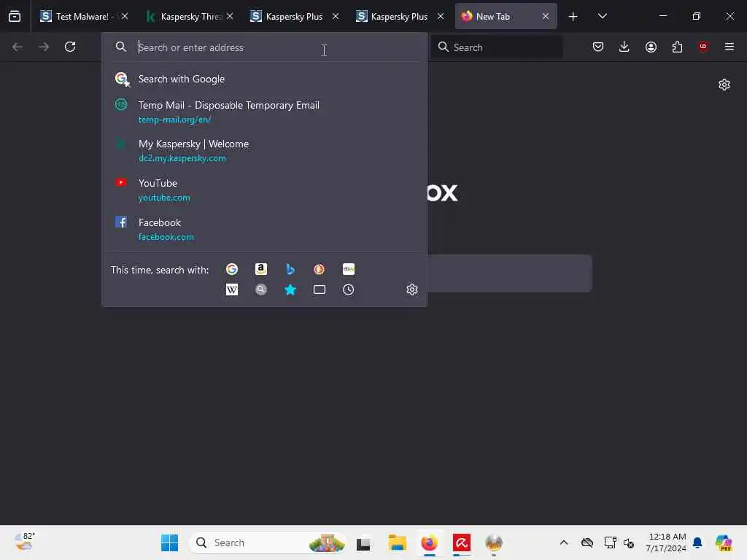
Task: Search this time with Bing
Action: (x=290, y=270)
